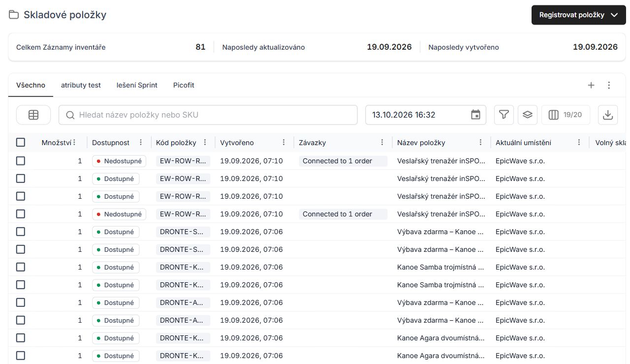Open Množství column options menu

74,143
